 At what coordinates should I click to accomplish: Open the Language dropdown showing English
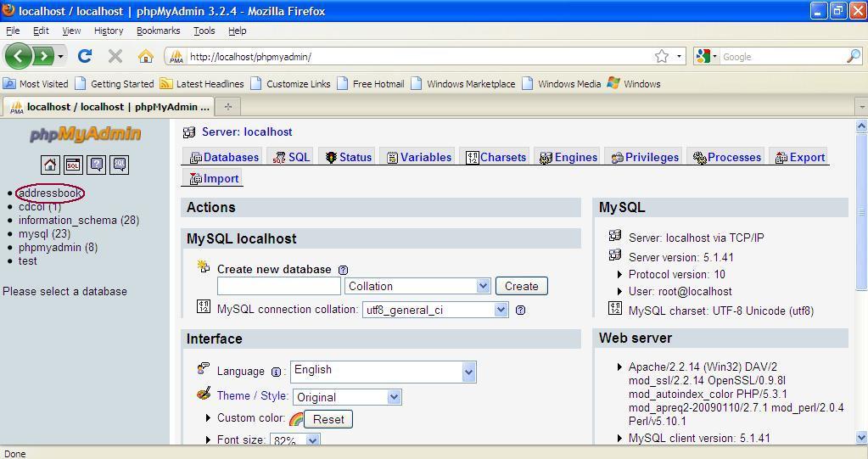click(x=383, y=372)
